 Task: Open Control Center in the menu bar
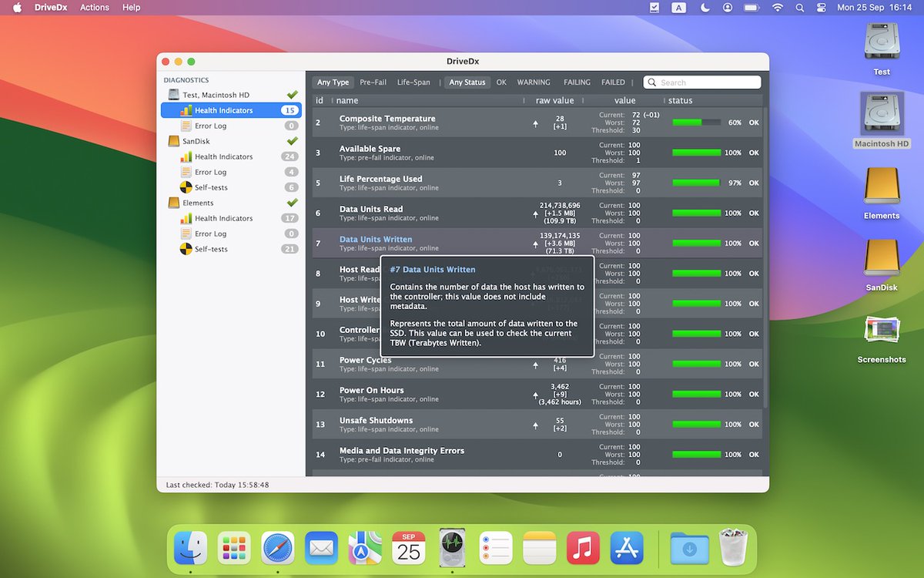coord(821,7)
